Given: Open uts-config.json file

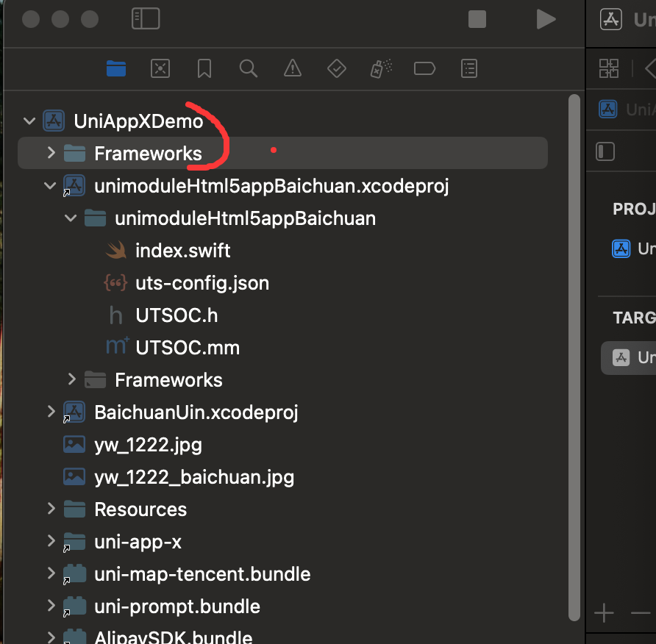Looking at the screenshot, I should pos(202,283).
